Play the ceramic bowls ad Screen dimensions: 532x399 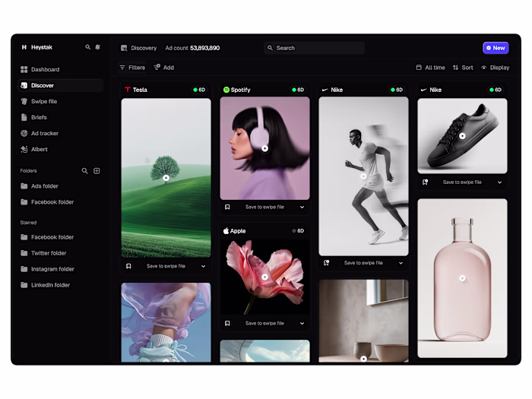pyautogui.click(x=364, y=359)
